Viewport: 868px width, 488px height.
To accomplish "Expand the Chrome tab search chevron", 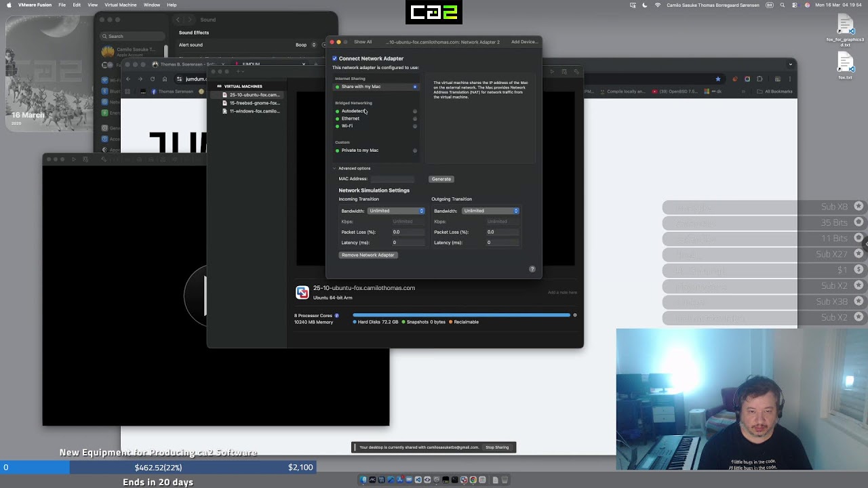I will coord(790,64).
